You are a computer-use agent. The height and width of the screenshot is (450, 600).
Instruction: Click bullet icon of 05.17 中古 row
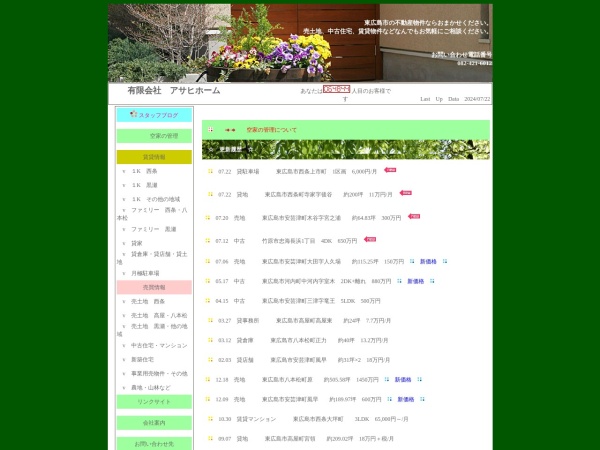207,280
